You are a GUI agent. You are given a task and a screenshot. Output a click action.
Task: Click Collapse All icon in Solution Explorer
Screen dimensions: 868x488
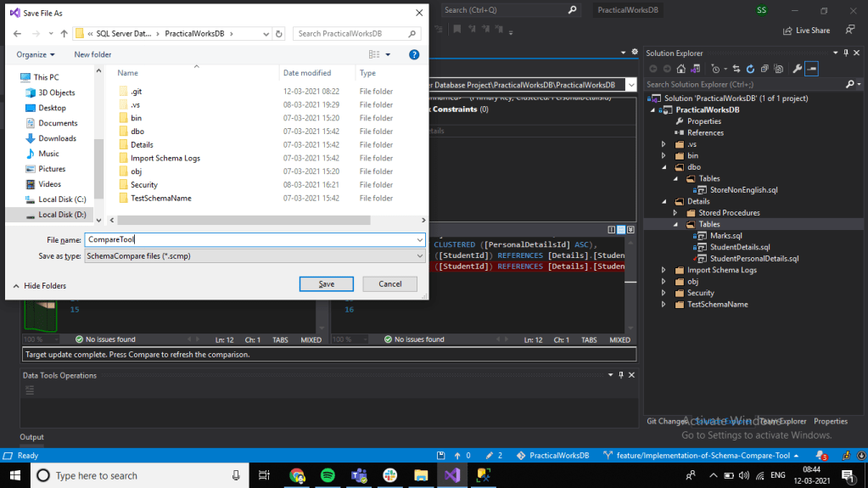[764, 69]
